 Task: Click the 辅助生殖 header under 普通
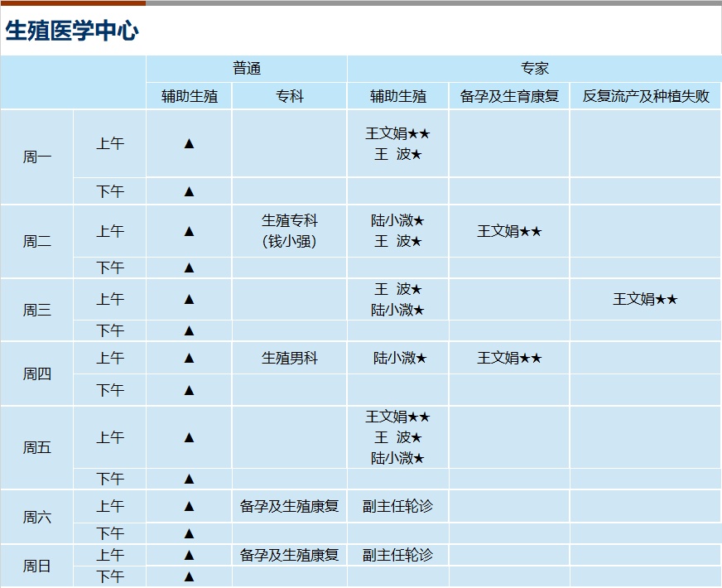[190, 96]
